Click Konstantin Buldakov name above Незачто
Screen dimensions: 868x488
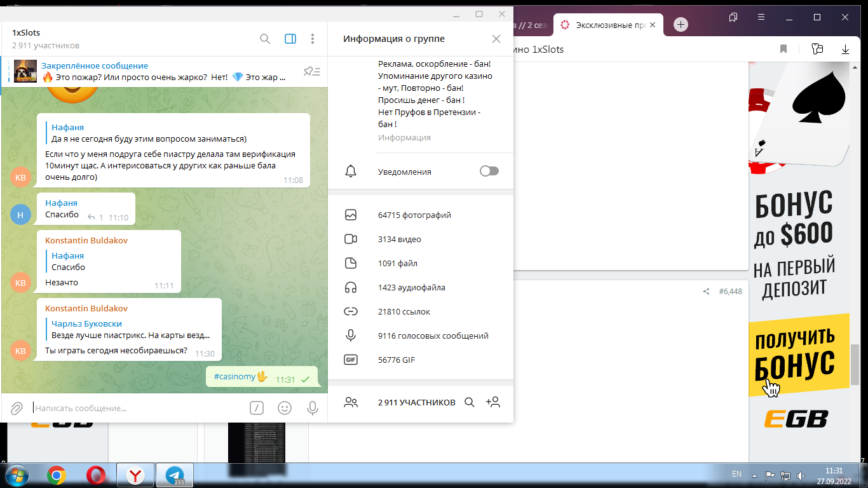pyautogui.click(x=86, y=240)
